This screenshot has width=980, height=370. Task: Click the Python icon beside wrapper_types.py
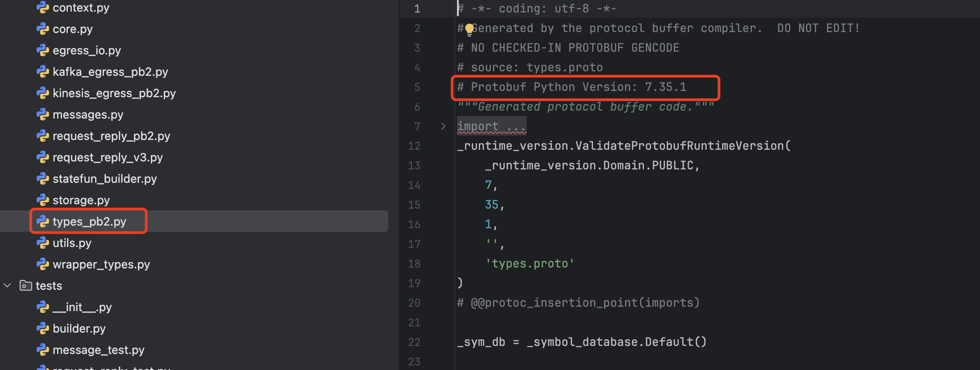point(42,264)
